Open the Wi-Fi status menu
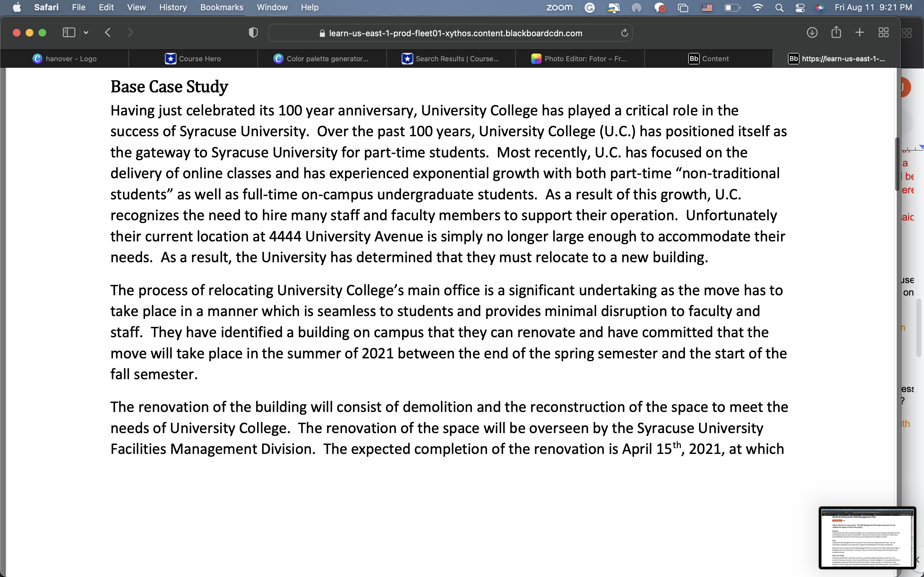Viewport: 924px width, 577px height. tap(757, 8)
